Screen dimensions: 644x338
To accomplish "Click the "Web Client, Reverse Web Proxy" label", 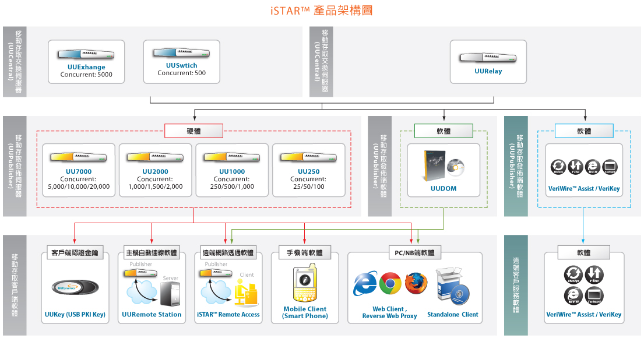I will [x=389, y=312].
